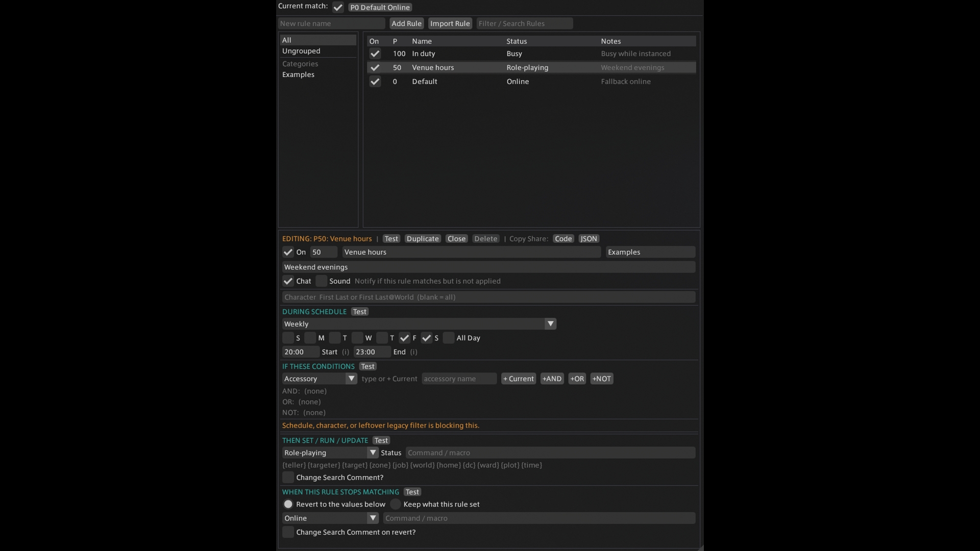Copy the share Code

click(563, 239)
